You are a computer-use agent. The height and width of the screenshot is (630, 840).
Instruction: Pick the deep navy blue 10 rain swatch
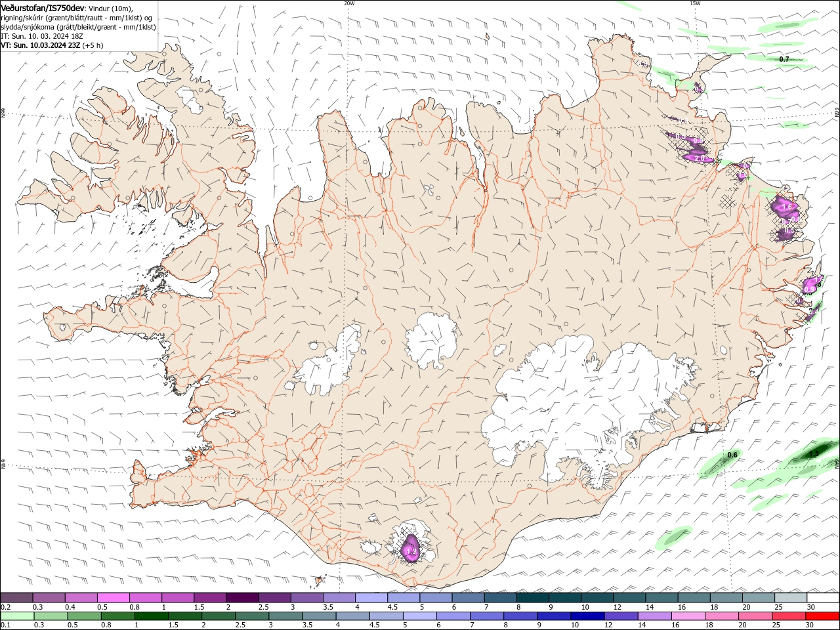coord(587,616)
